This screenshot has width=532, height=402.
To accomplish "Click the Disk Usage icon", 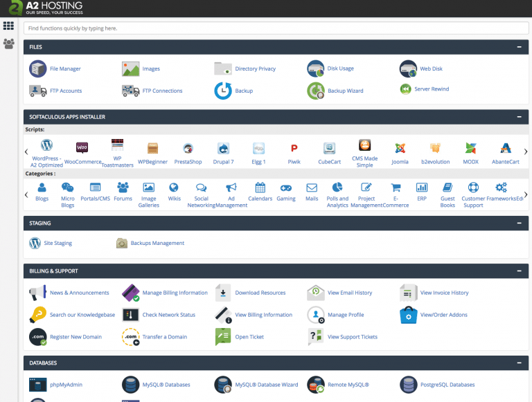I will coord(316,68).
